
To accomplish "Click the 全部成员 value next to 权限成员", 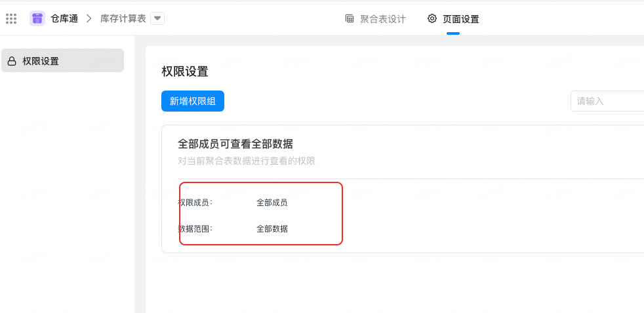I will pyautogui.click(x=272, y=203).
